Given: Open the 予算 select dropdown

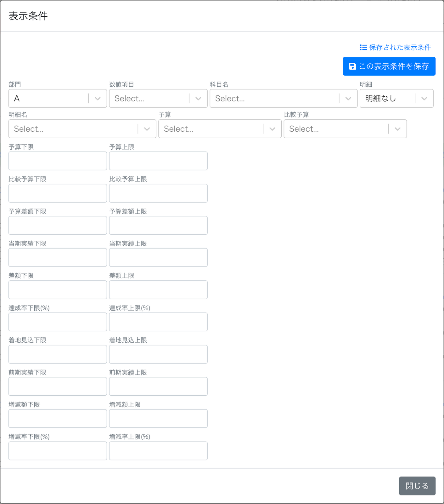Looking at the screenshot, I should (x=220, y=129).
